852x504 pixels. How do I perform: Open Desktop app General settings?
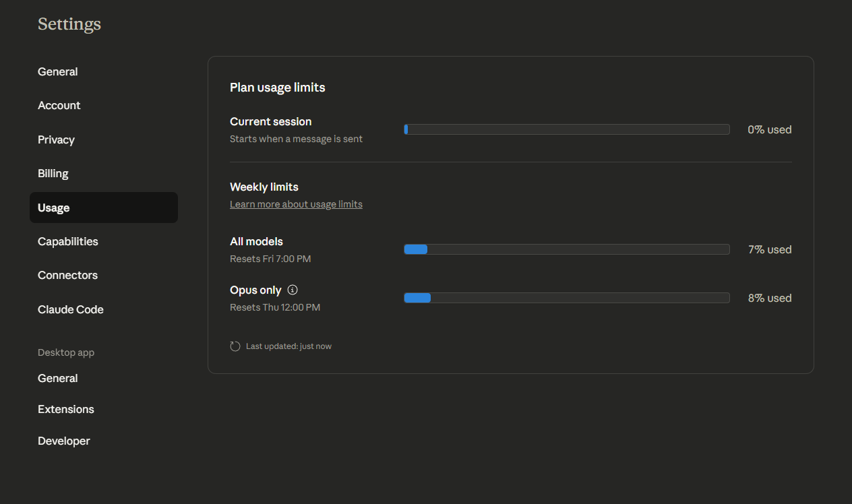(x=58, y=378)
